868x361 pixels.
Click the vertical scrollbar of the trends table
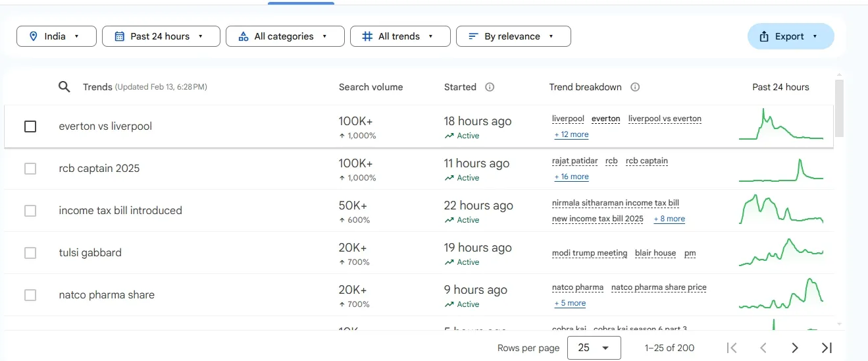(x=838, y=109)
